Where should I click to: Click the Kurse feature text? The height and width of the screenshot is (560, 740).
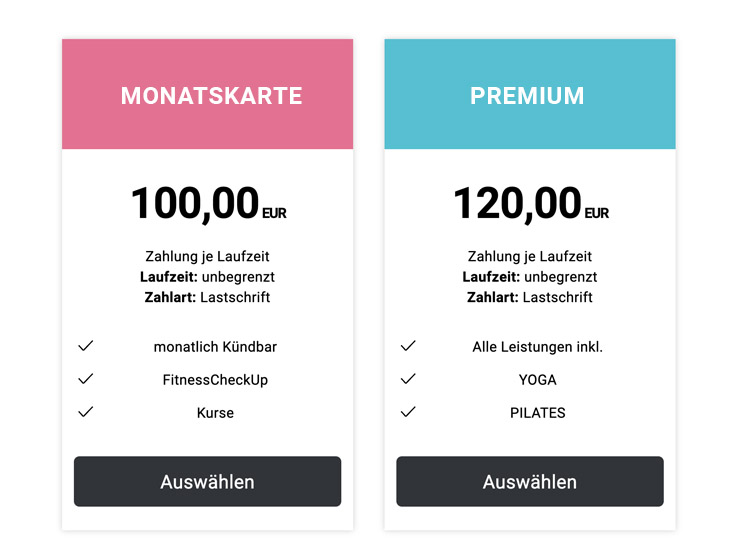[215, 413]
